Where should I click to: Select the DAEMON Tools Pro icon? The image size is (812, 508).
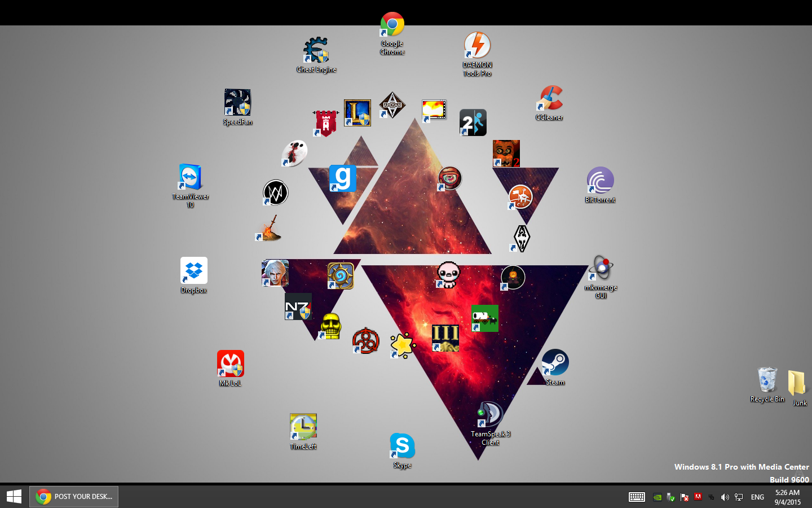click(477, 46)
